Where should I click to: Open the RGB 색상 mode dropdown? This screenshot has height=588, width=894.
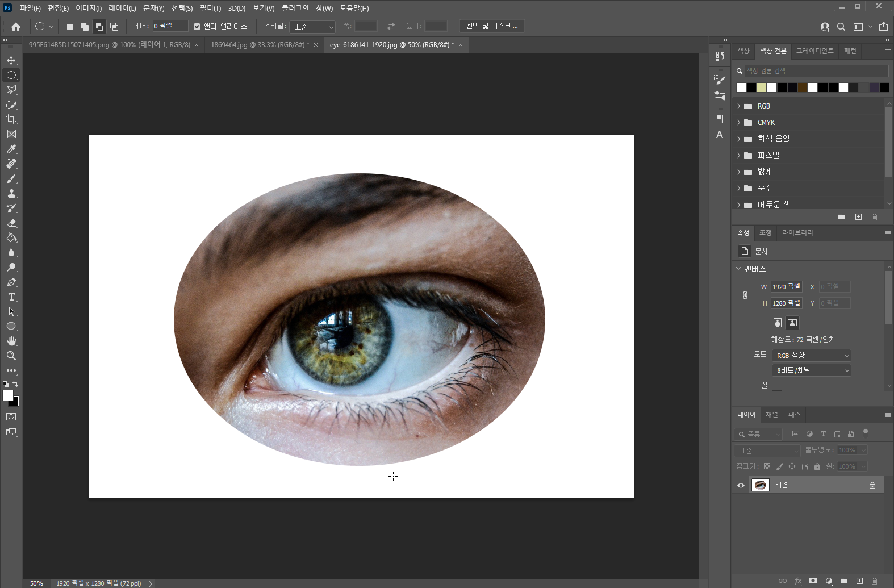pos(811,356)
